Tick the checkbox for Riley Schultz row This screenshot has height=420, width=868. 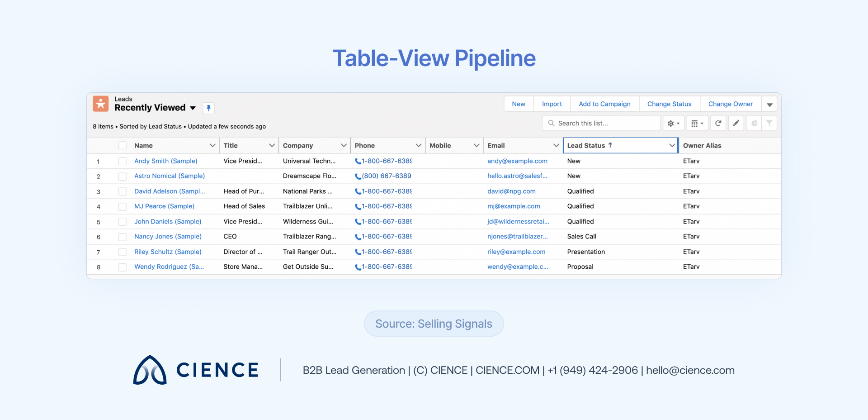tap(122, 252)
